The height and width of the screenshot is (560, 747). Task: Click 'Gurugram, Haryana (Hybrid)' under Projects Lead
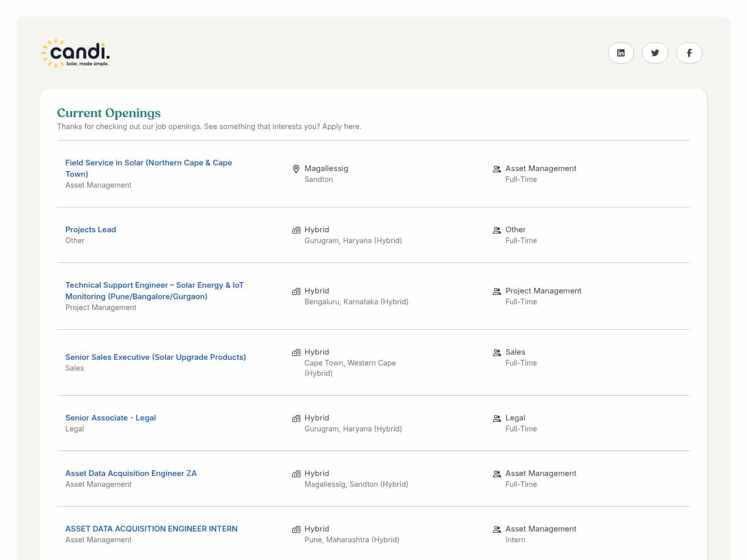(353, 241)
